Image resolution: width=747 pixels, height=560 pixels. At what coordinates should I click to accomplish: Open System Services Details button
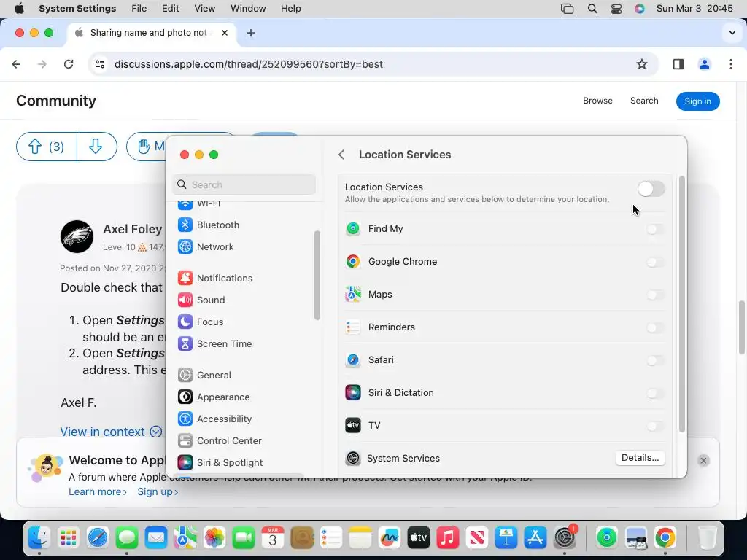tap(640, 458)
